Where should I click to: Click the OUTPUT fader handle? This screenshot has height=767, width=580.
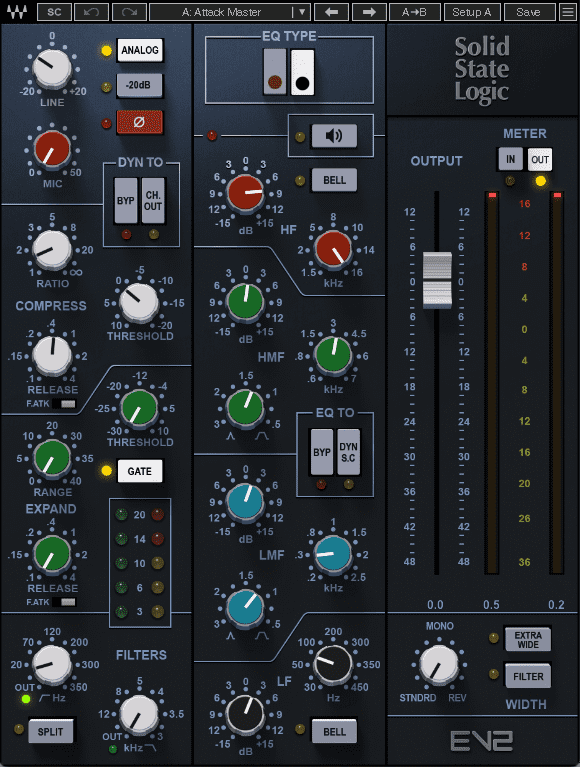(x=437, y=280)
